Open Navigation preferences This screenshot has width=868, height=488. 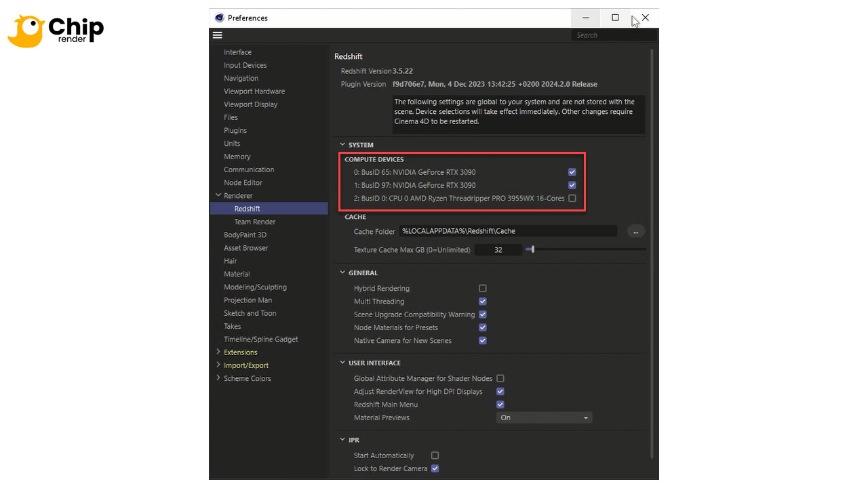pos(241,78)
